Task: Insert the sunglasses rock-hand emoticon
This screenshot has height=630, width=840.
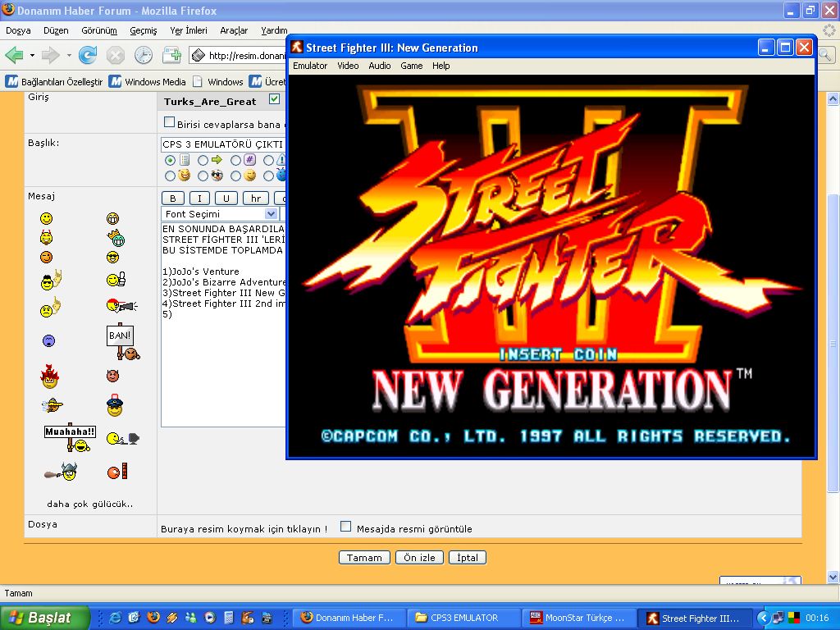Action: tap(51, 280)
